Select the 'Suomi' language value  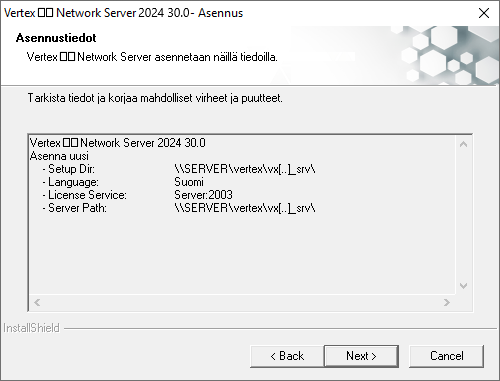pos(189,182)
